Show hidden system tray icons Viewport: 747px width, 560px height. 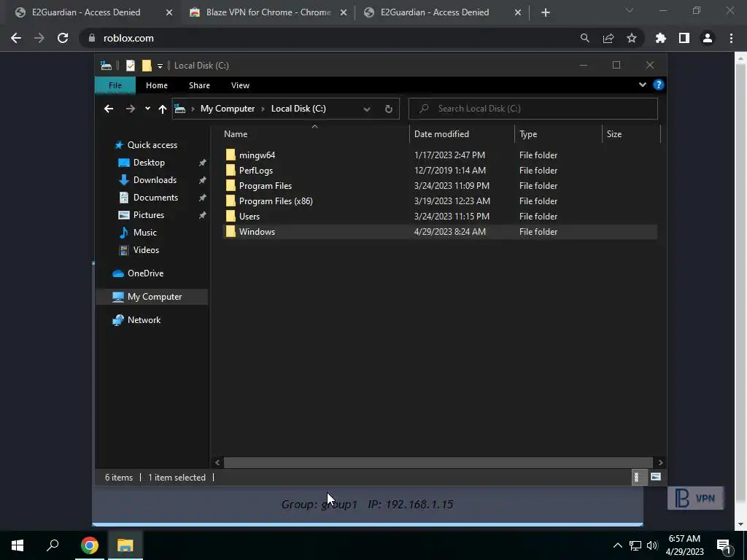pyautogui.click(x=617, y=545)
